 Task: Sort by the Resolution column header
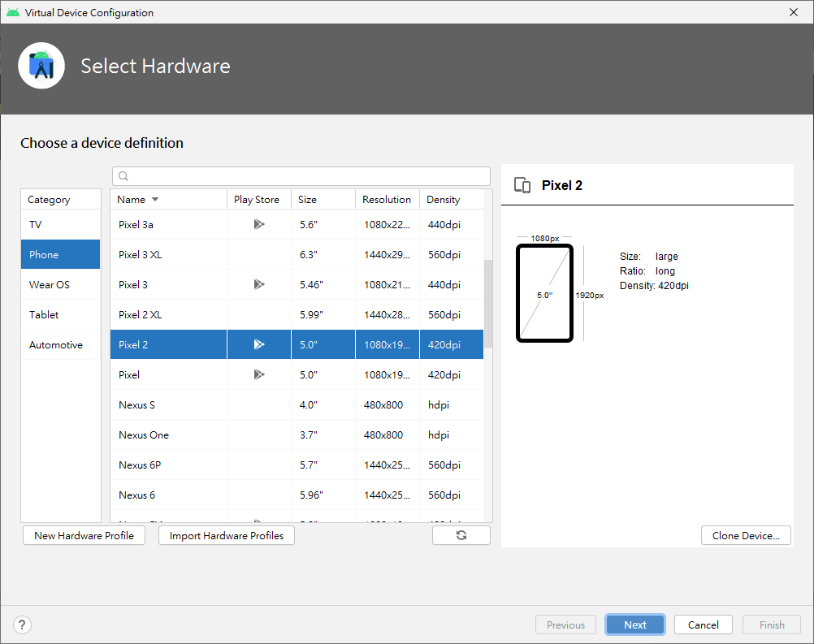click(x=388, y=199)
